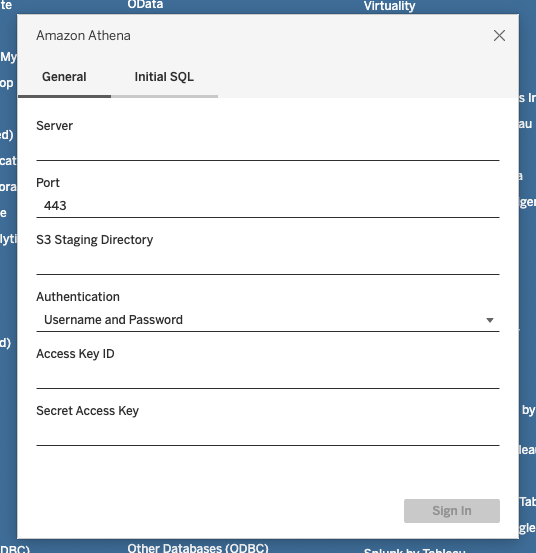
Task: Focus the Server input field
Action: tap(268, 148)
